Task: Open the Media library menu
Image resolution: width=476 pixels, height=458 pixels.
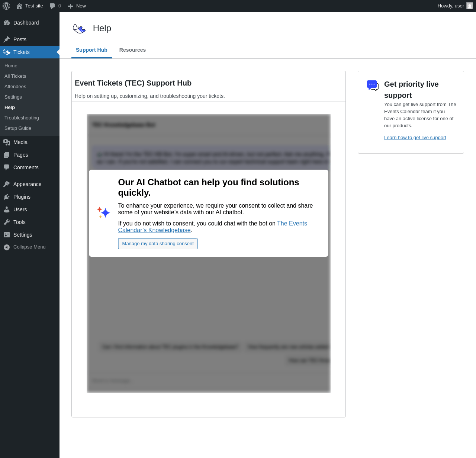Action: 20,142
